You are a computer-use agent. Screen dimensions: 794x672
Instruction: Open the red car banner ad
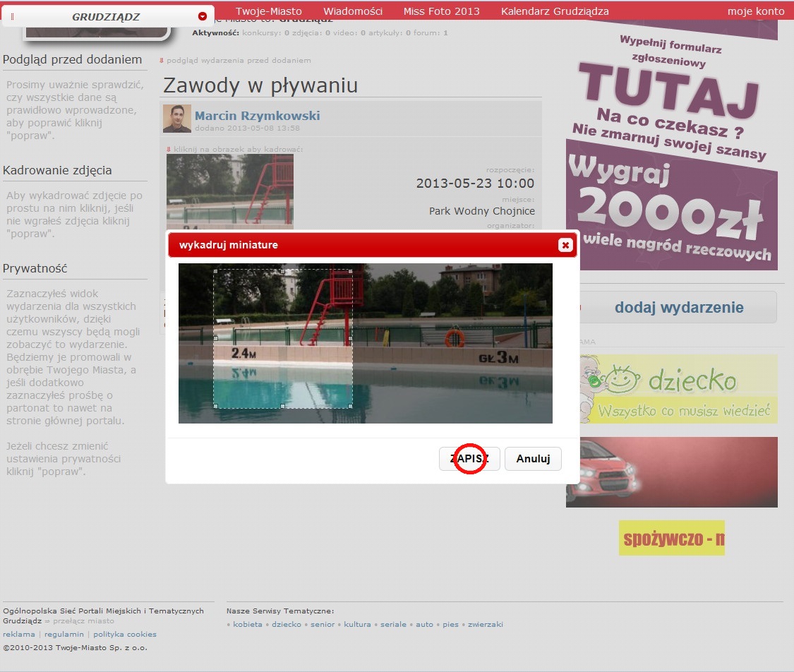point(671,472)
